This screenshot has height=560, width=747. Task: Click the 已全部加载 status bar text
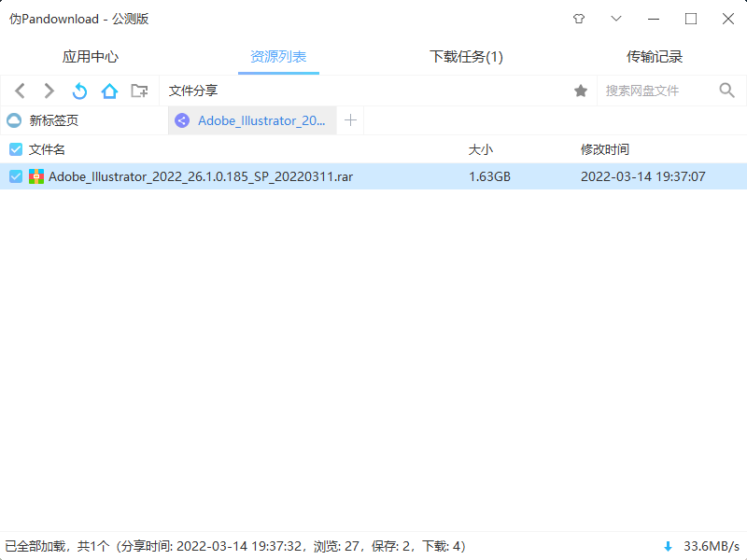(x=235, y=546)
